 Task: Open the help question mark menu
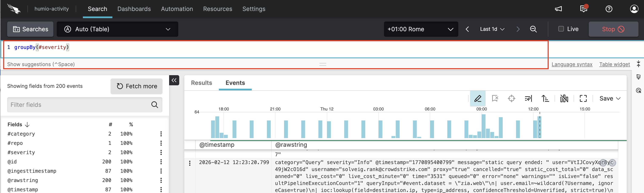[x=609, y=9]
